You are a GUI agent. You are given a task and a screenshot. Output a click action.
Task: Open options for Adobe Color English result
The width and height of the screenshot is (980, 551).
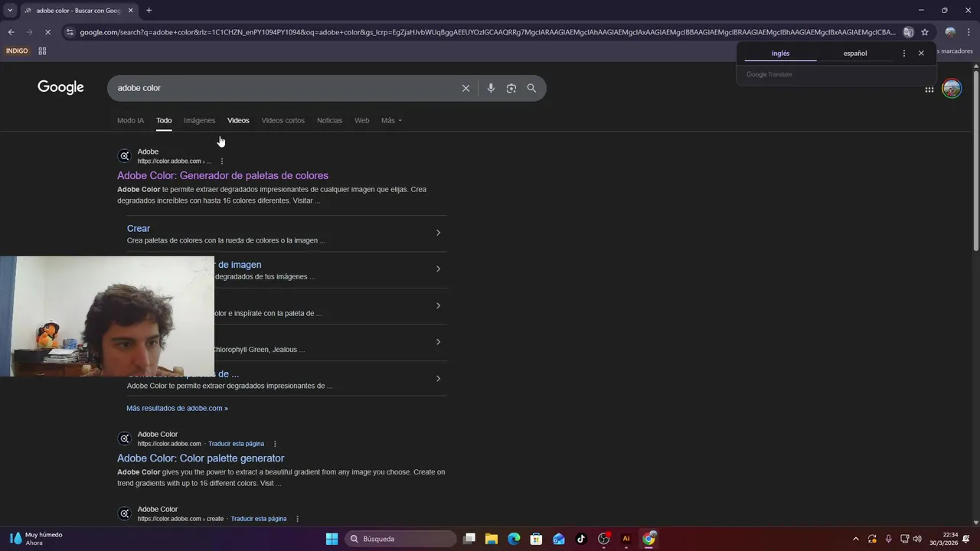pos(275,444)
